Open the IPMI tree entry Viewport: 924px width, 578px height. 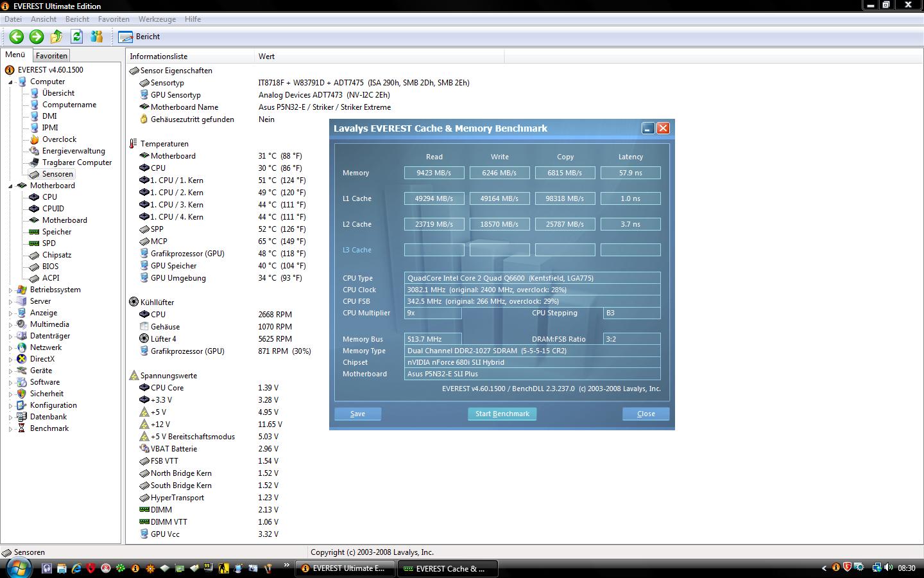50,128
